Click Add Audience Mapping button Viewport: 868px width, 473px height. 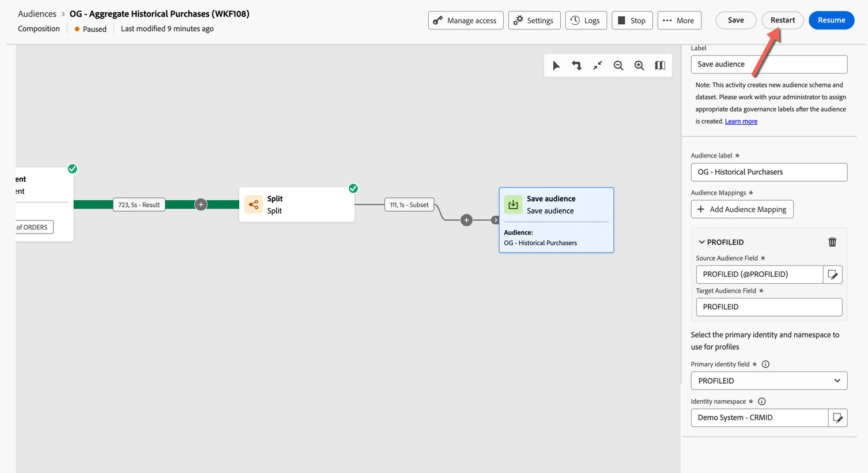tap(742, 209)
